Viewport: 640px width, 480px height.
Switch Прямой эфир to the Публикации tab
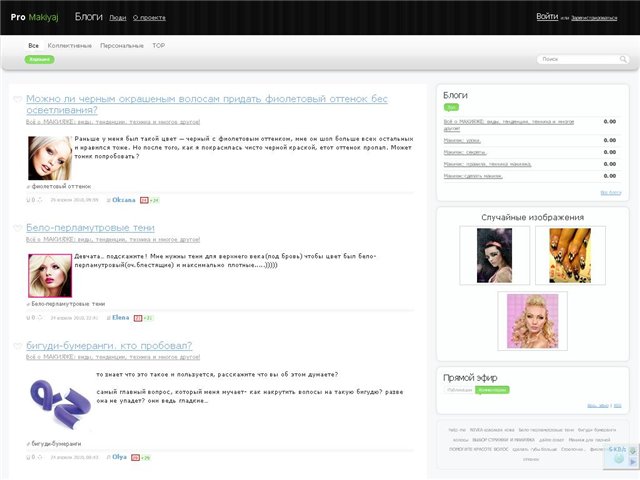[459, 390]
